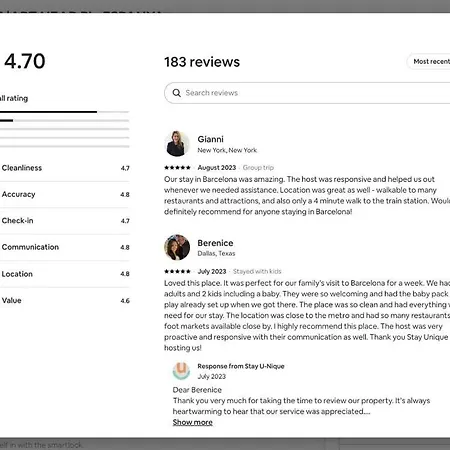Select the Cleanliness rating row
This screenshot has width=450, height=450.
click(x=65, y=168)
